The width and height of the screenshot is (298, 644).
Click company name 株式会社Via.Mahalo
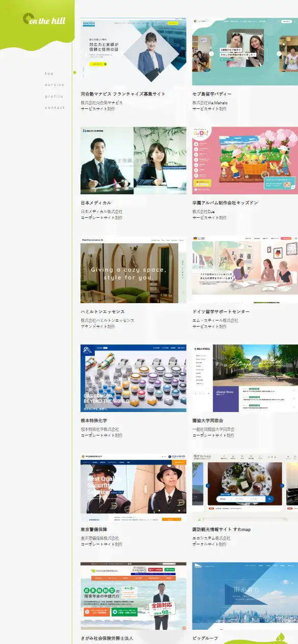tap(210, 103)
